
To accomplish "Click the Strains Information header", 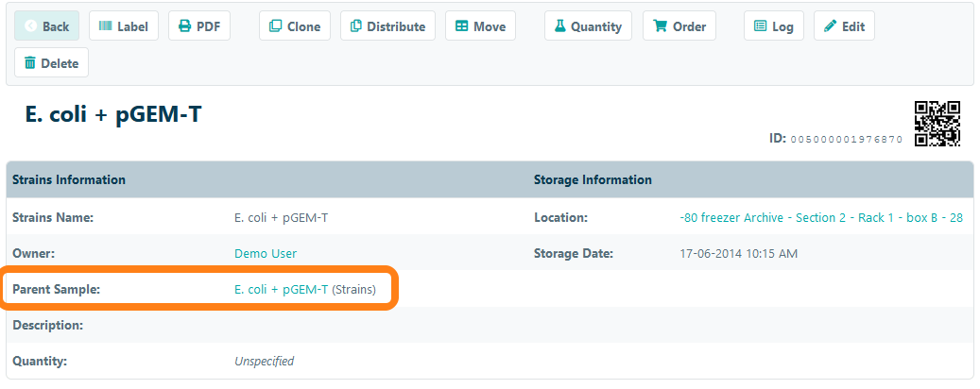I will tap(69, 179).
